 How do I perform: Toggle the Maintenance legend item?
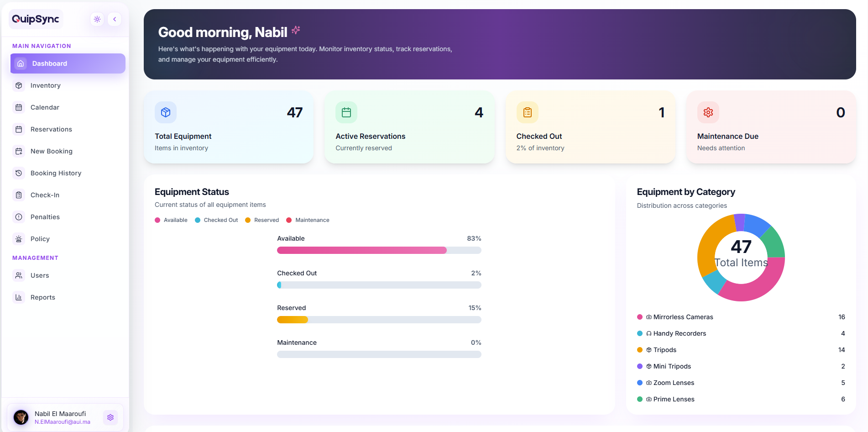[308, 220]
